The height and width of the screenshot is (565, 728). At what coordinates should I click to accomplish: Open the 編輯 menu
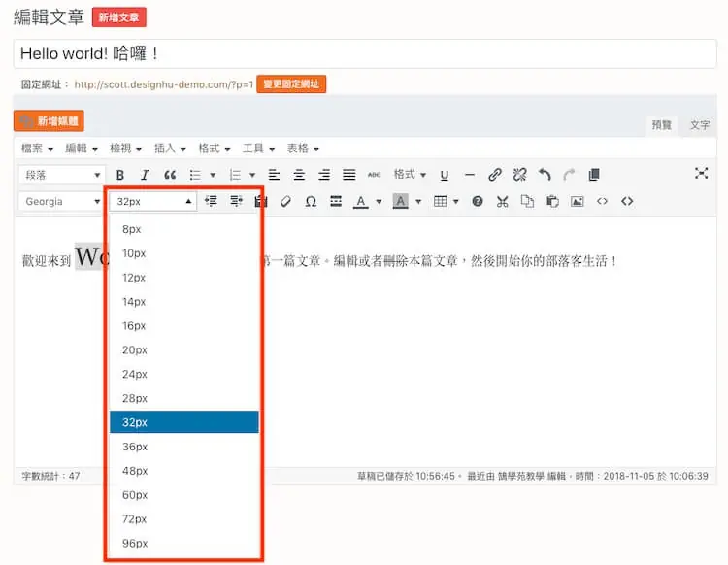(x=82, y=149)
